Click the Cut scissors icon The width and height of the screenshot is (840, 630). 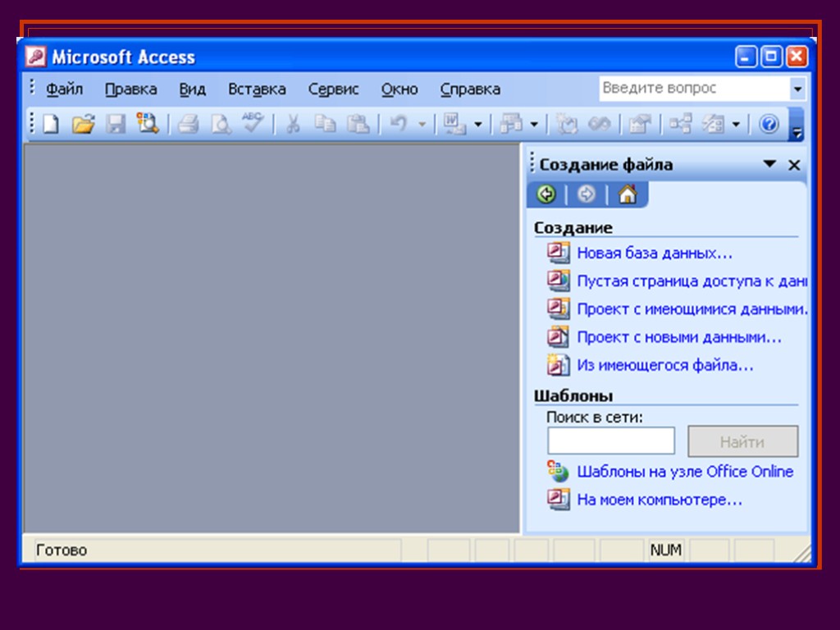(x=293, y=125)
